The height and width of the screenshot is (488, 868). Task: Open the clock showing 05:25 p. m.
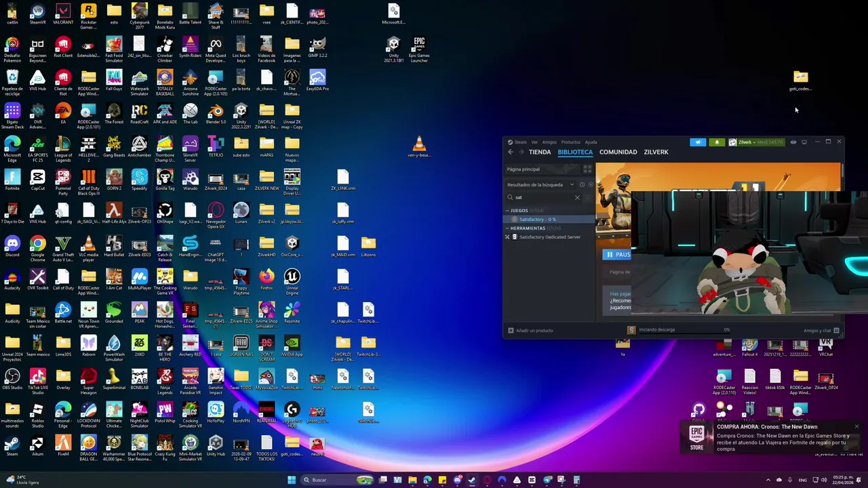(843, 480)
